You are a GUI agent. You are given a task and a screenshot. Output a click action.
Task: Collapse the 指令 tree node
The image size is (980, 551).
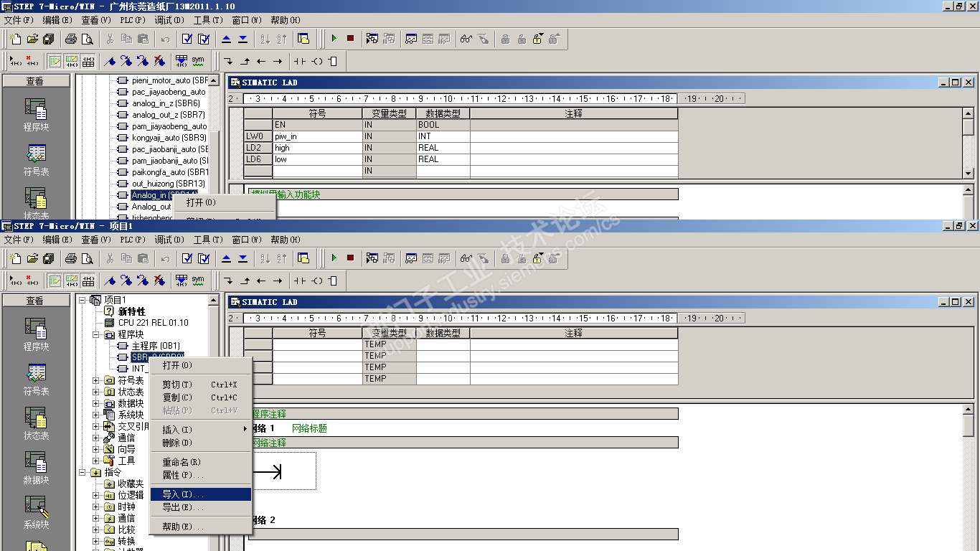click(x=83, y=472)
